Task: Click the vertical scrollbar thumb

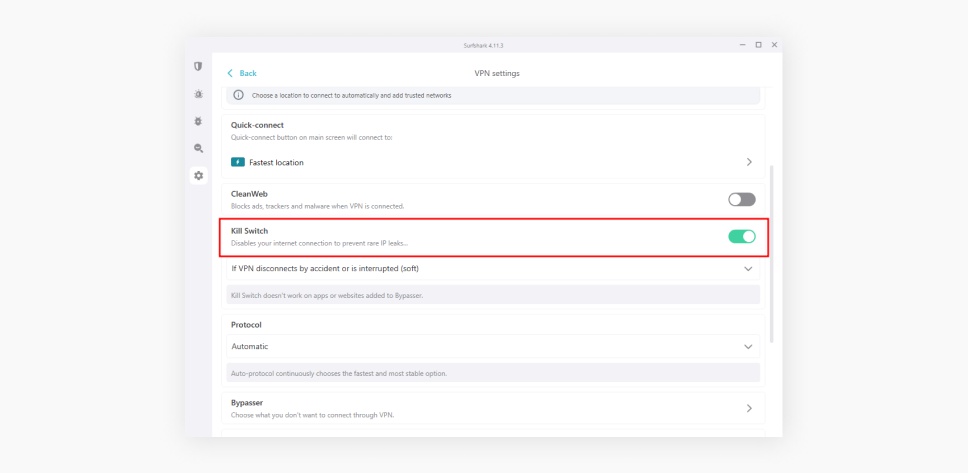Action: pos(771,254)
